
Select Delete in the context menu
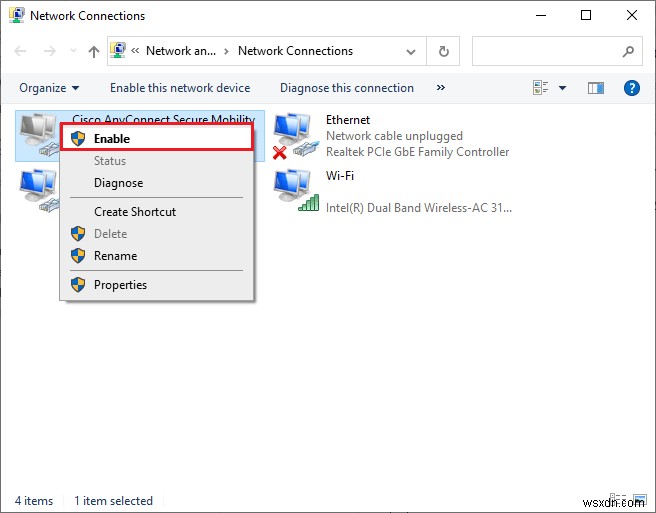(x=156, y=233)
